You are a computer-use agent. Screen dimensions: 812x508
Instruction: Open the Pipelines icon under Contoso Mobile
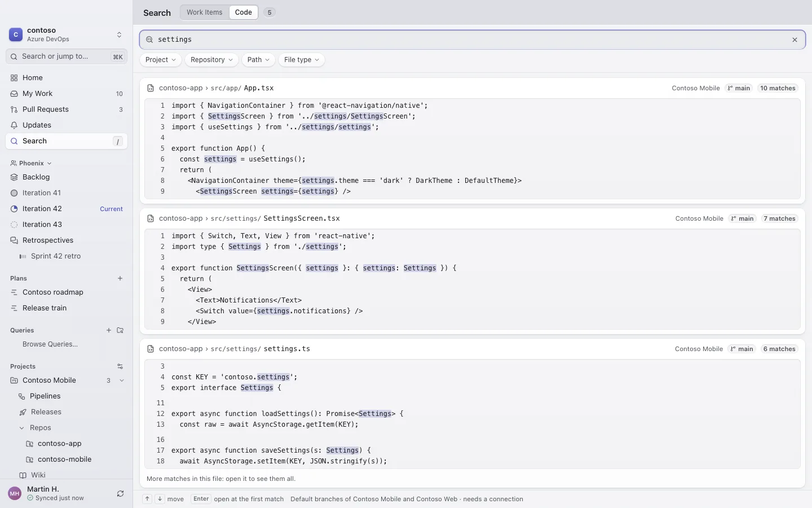pos(22,396)
